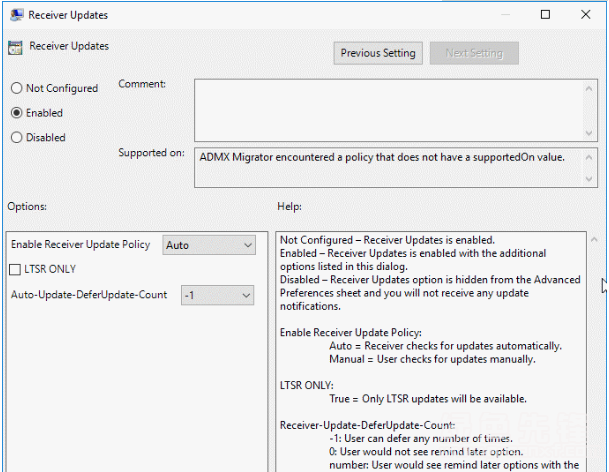Viewport: 609px width, 472px height.
Task: Enable the LTSR ONLY checkbox
Action: (16, 269)
